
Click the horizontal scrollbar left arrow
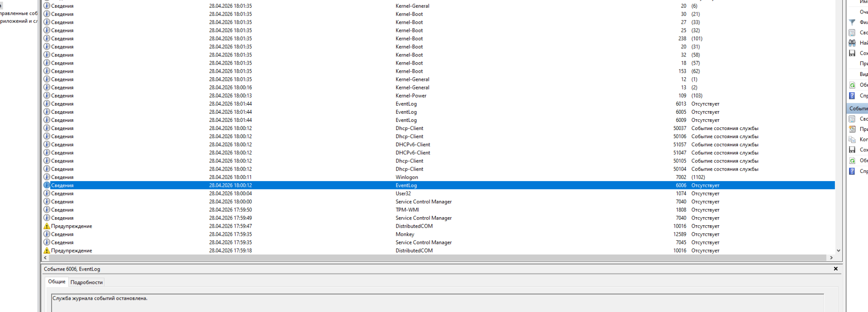click(x=45, y=258)
